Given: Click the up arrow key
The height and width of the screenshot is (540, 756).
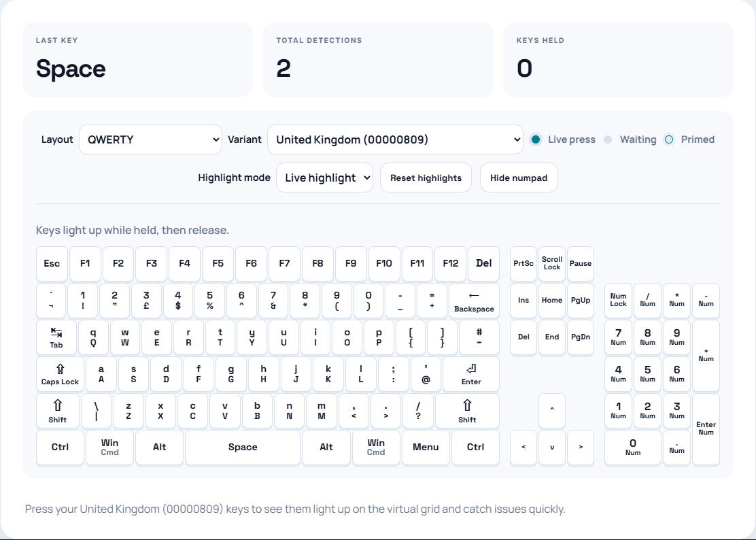Looking at the screenshot, I should 552,411.
